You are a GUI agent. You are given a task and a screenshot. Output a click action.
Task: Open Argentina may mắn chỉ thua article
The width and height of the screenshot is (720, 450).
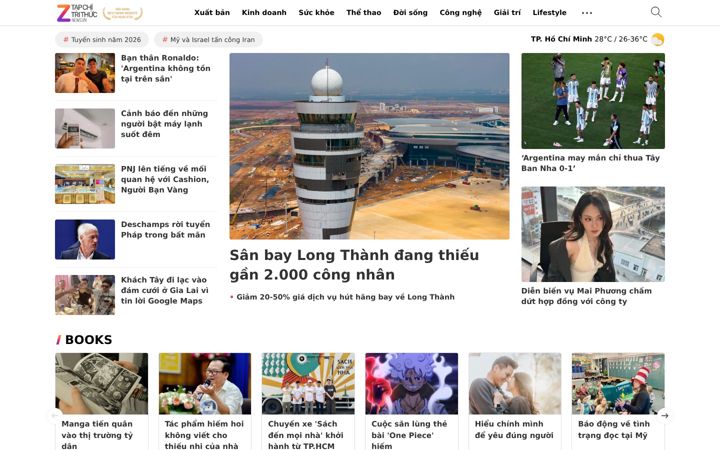tap(591, 163)
